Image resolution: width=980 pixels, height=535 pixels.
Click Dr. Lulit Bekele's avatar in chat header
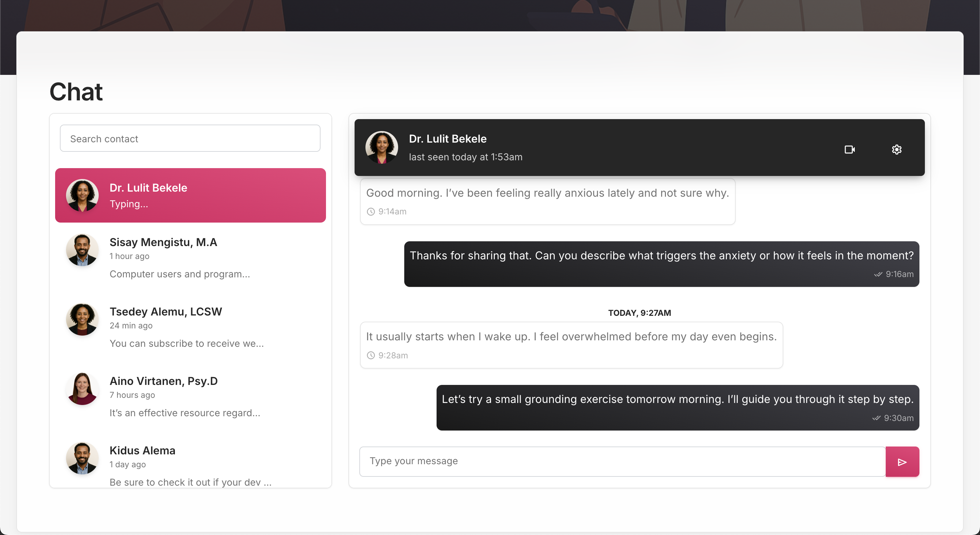(381, 148)
